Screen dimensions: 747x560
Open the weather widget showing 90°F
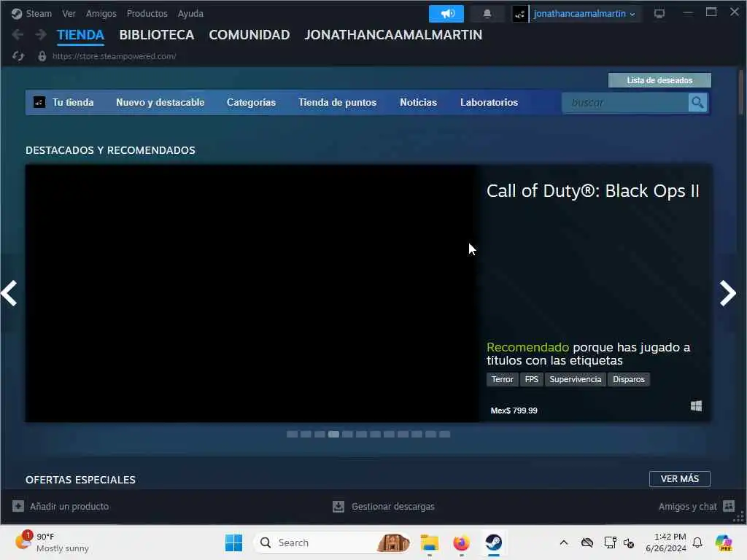pyautogui.click(x=52, y=542)
